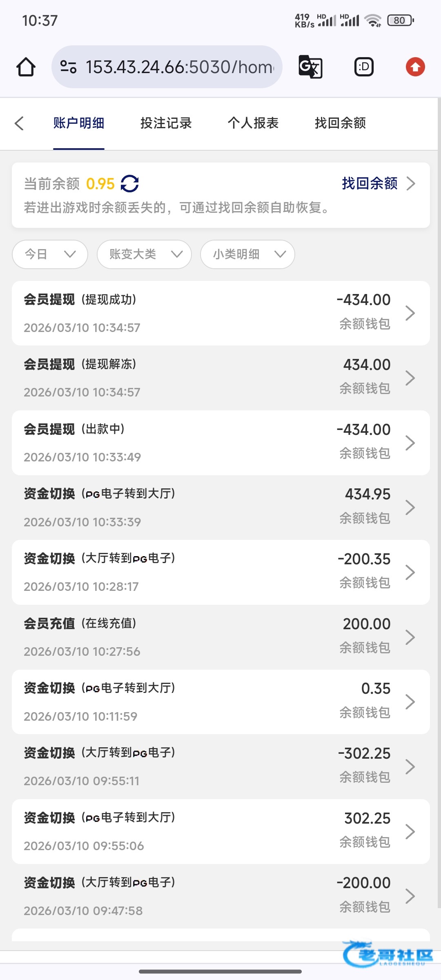Open the 今日 date filter dropdown
This screenshot has height=980, width=441.
tap(50, 254)
